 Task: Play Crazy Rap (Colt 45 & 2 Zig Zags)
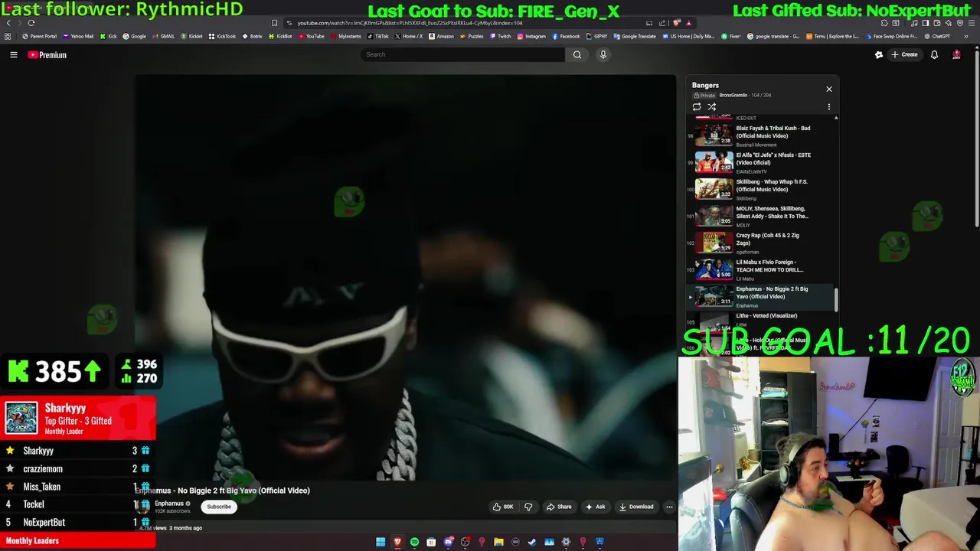pyautogui.click(x=761, y=243)
